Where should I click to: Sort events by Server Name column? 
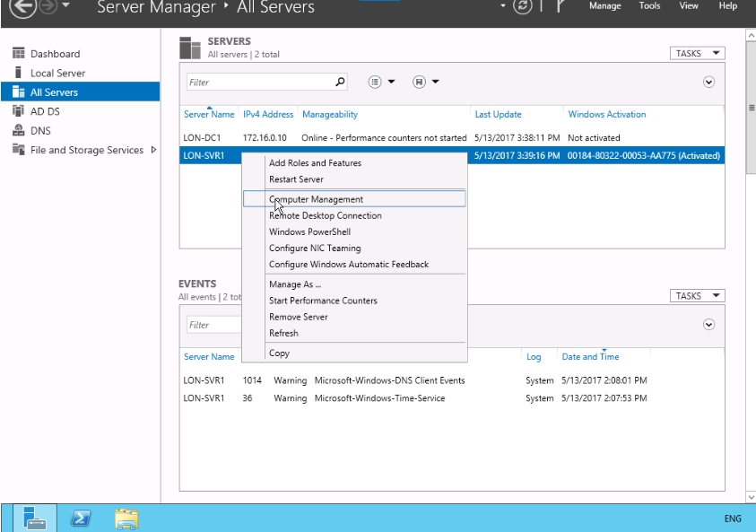tap(209, 357)
